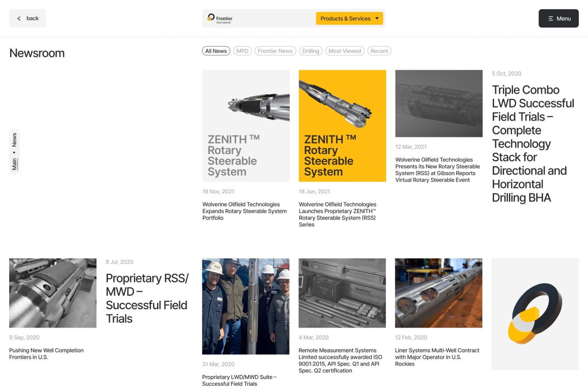The image size is (588, 392).
Task: Open article Launches Proprietary ZENITH RSS Series
Action: (x=338, y=214)
